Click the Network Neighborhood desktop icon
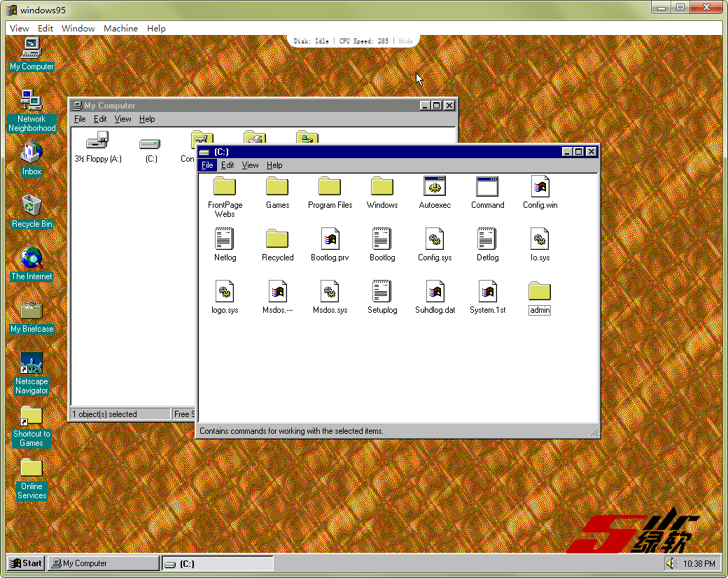 (31, 101)
